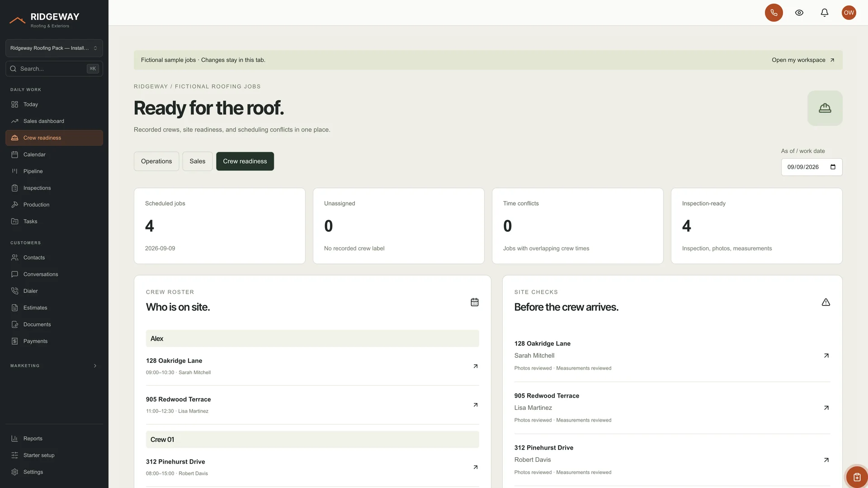Open the OW user avatar menu
This screenshot has height=488, width=868.
tap(849, 13)
